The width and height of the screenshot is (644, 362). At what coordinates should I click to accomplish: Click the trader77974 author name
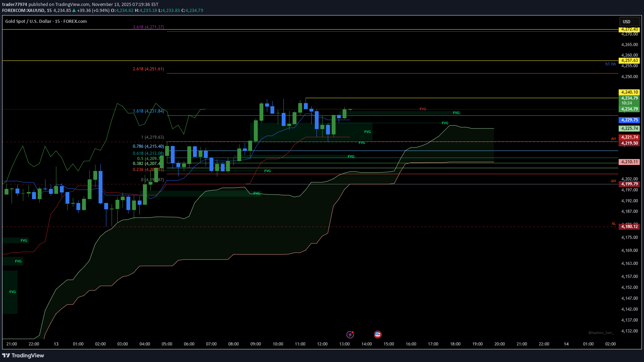(x=14, y=5)
